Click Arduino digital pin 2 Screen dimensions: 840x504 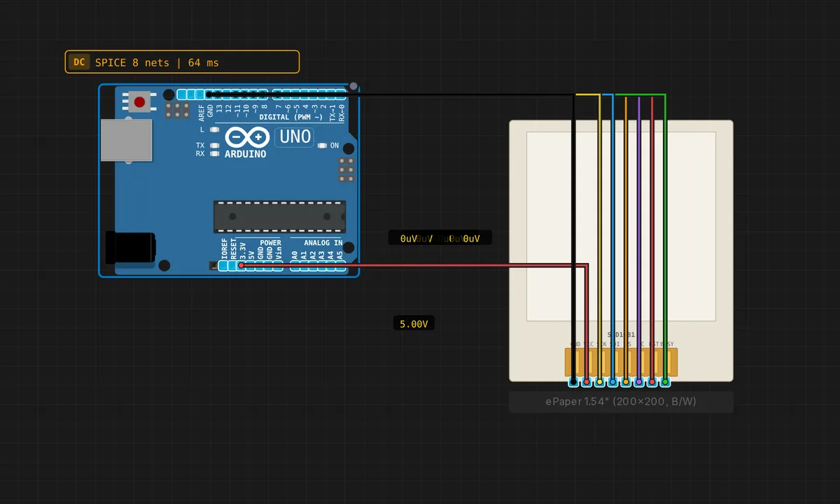[x=323, y=94]
